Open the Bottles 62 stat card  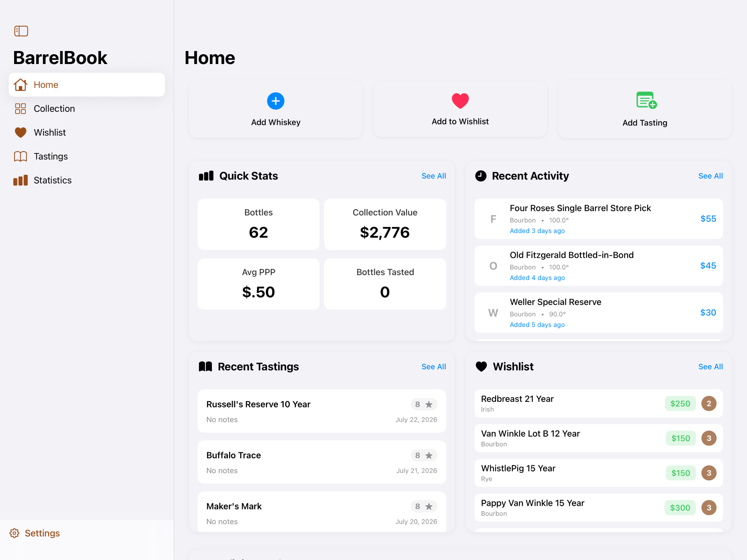[258, 224]
